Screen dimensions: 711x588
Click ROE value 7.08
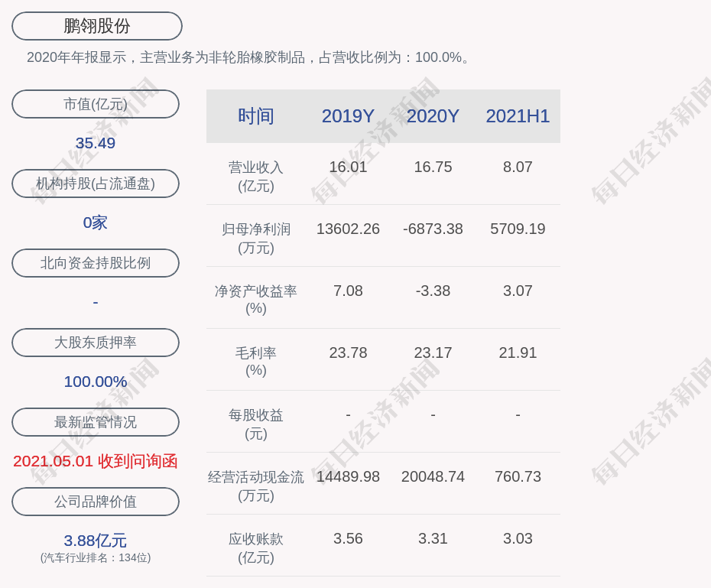coord(348,291)
